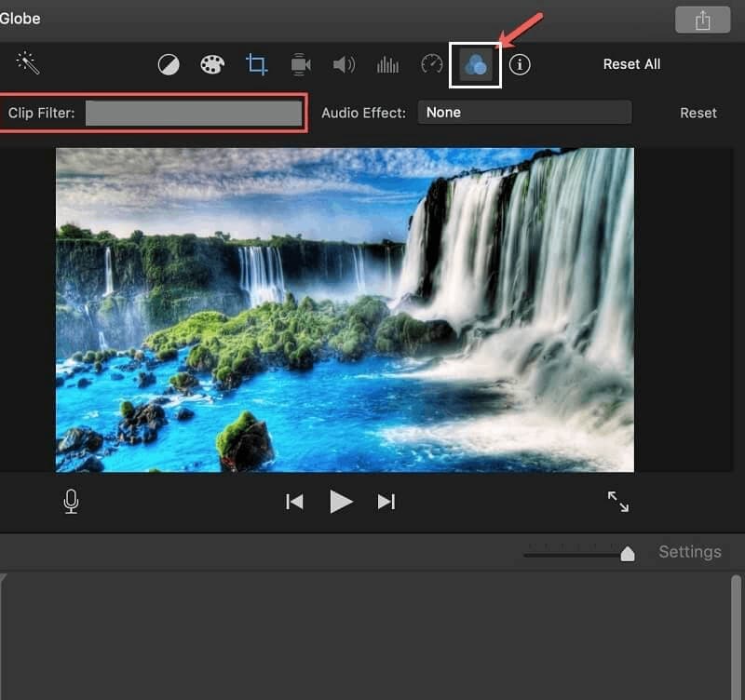745x700 pixels.
Task: Open noise reduction and equalizer settings
Action: tap(387, 64)
